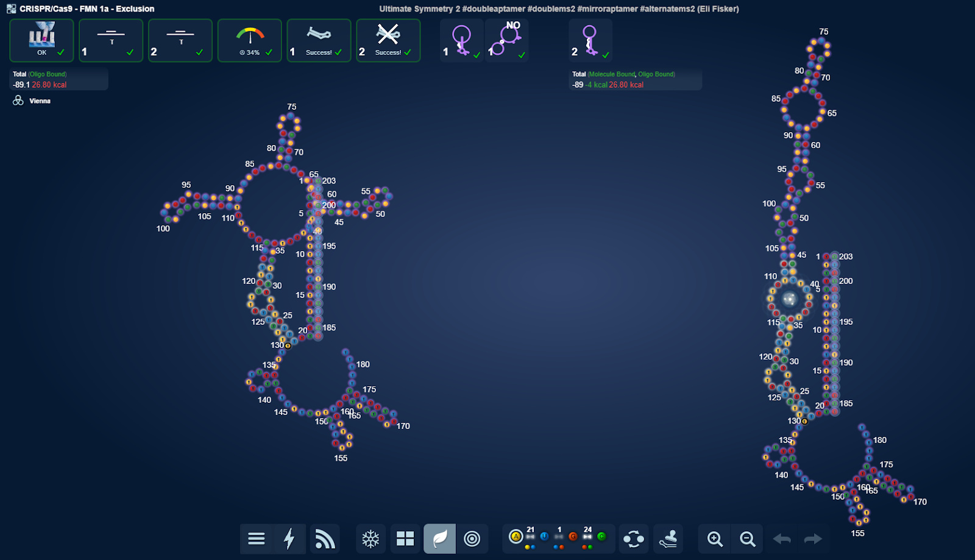The width and height of the screenshot is (975, 560).
Task: Select the yellow A base paint
Action: [x=516, y=537]
